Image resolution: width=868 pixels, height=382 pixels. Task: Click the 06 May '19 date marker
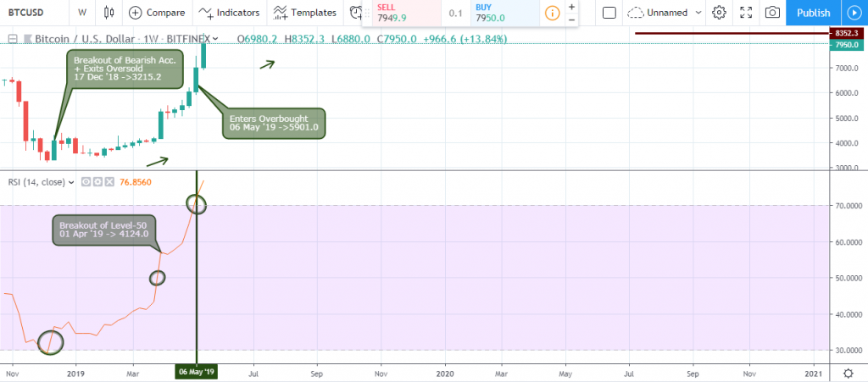click(x=197, y=372)
